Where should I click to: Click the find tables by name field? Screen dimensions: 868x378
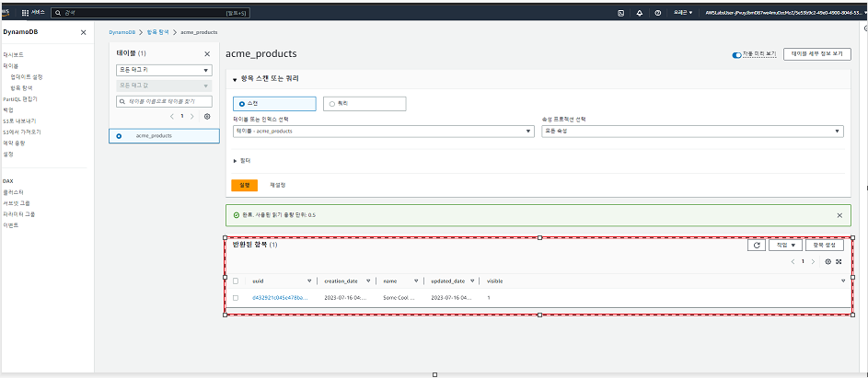tap(164, 102)
